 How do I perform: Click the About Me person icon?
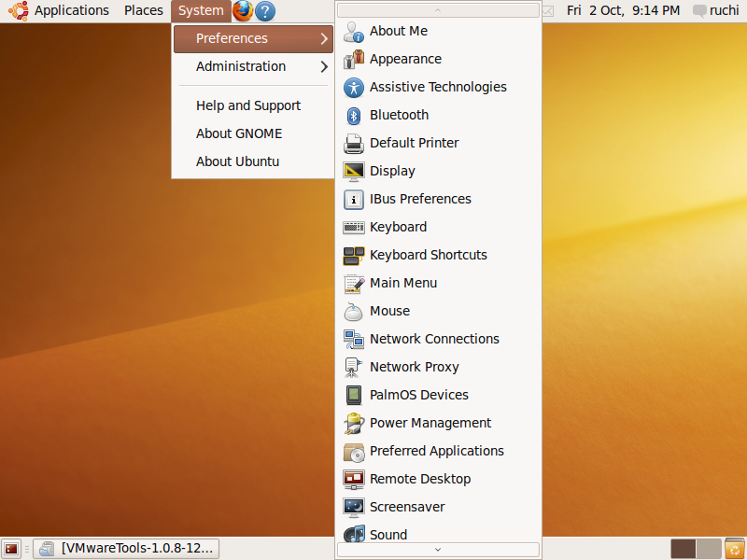point(354,32)
